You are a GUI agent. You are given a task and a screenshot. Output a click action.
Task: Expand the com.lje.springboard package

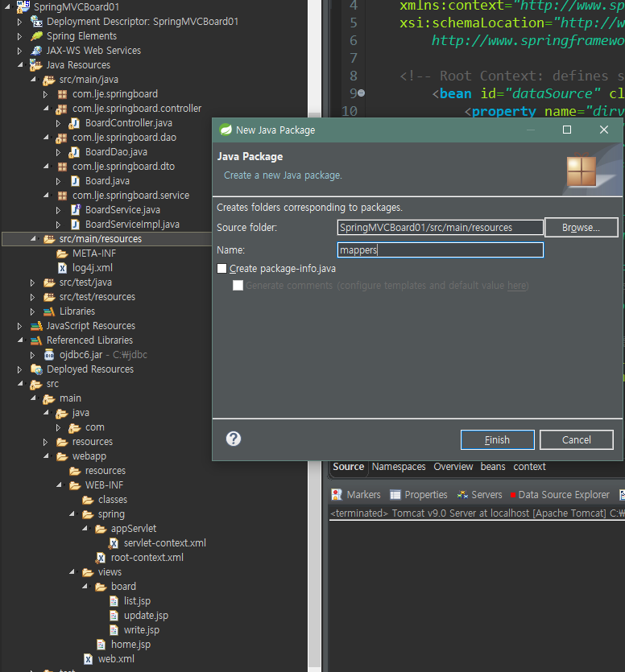[x=45, y=94]
